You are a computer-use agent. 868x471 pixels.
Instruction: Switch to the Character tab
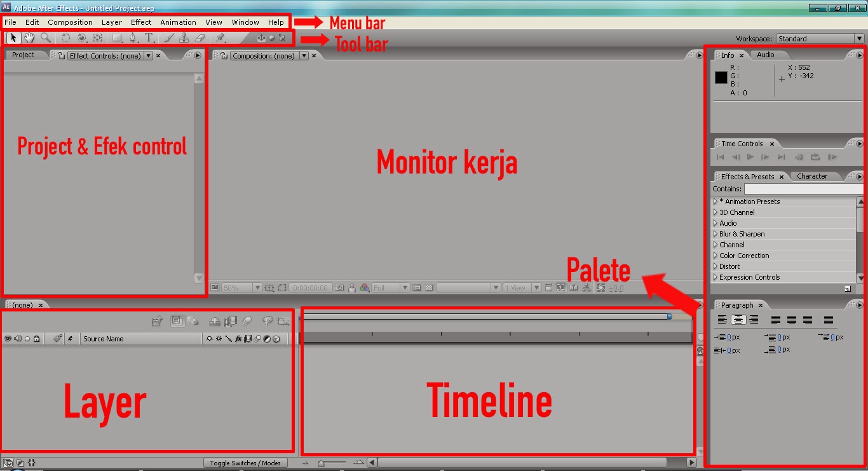pyautogui.click(x=813, y=176)
